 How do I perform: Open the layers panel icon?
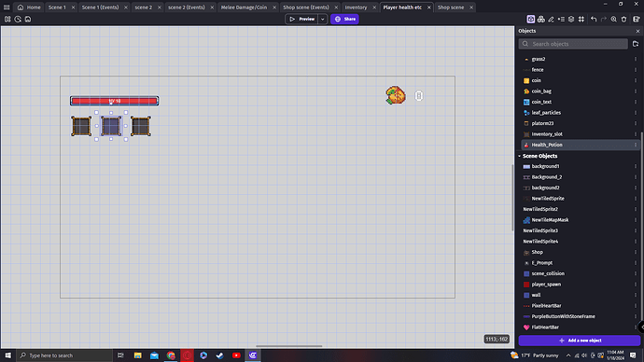click(x=571, y=19)
